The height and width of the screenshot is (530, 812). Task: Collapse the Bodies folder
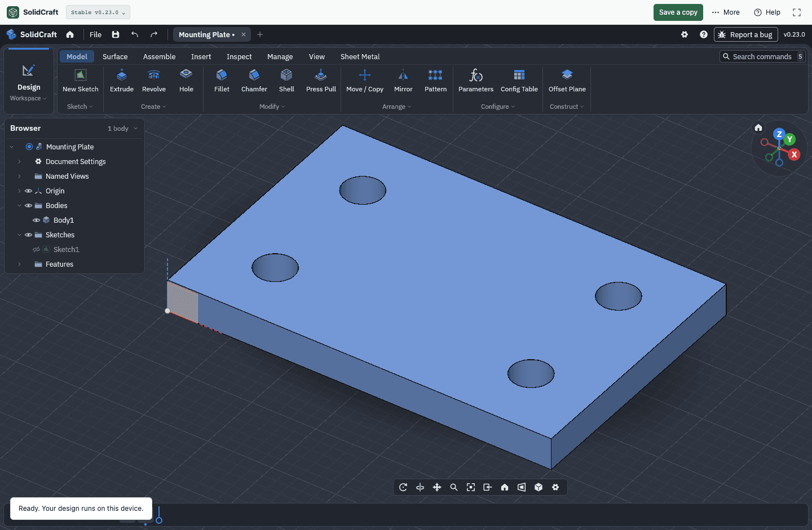[19, 206]
